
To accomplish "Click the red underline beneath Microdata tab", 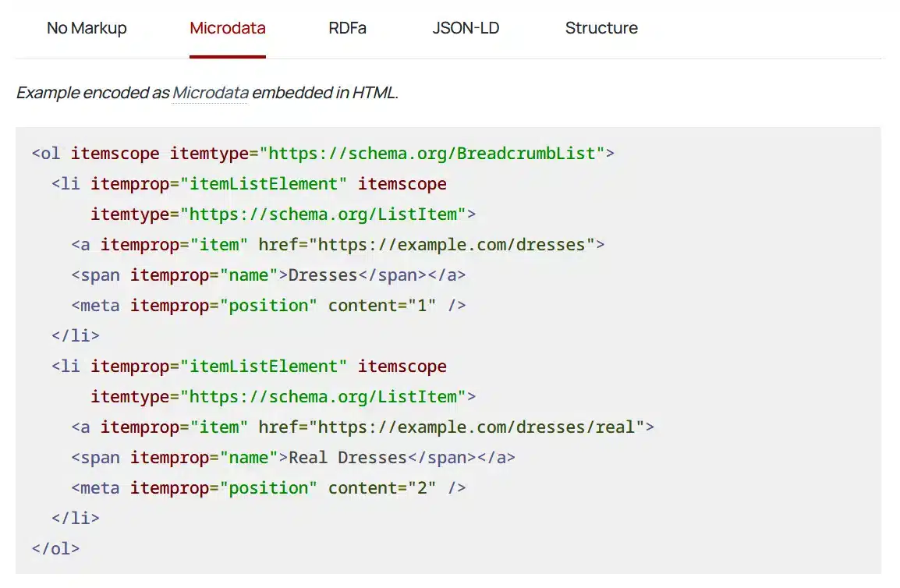I will [227, 56].
